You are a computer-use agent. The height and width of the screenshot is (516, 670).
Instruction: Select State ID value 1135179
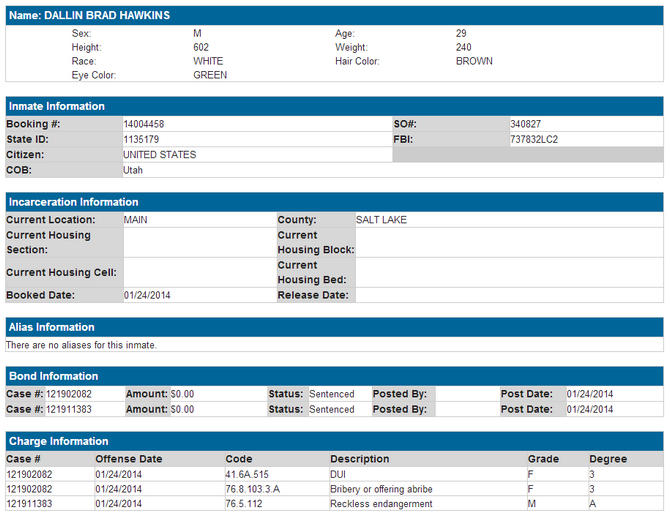pyautogui.click(x=141, y=140)
